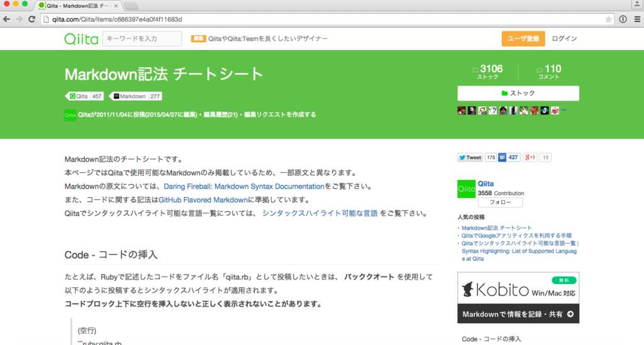Click the Qiita logo in the header
The width and height of the screenshot is (644, 345).
point(81,38)
